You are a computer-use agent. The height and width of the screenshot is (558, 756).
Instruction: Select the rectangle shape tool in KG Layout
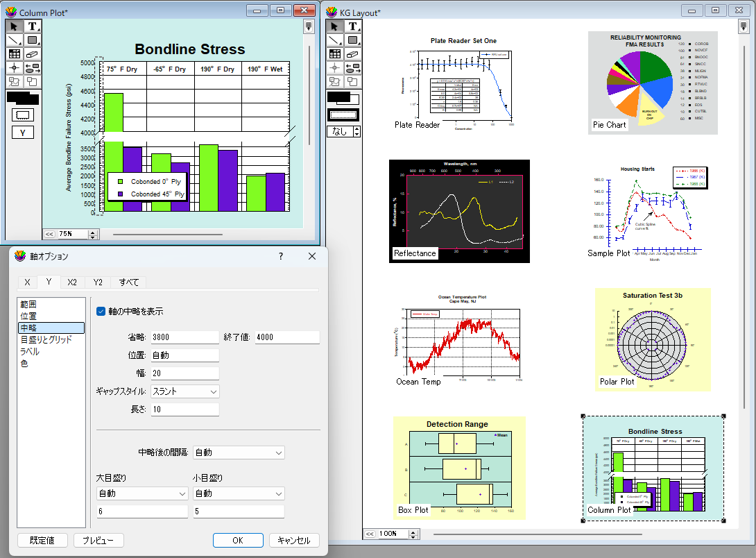[352, 40]
